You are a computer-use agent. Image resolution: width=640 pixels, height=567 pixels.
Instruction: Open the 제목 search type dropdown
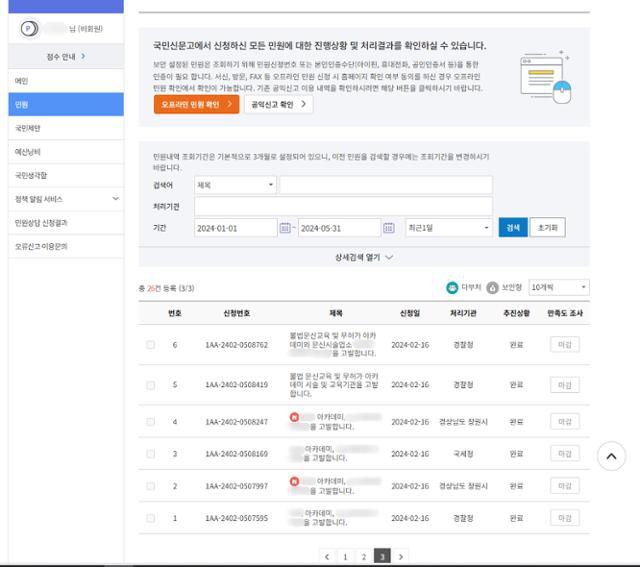point(235,185)
